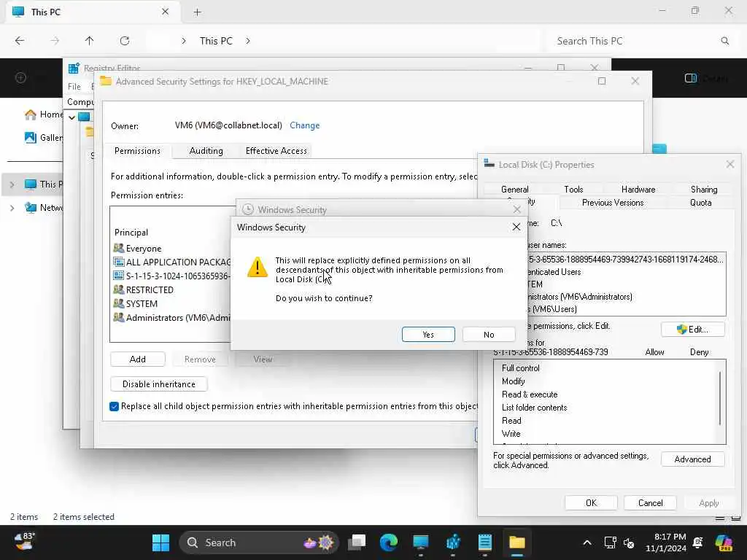Launch Microsoft Edge from taskbar
This screenshot has height=560, width=747.
tap(388, 542)
